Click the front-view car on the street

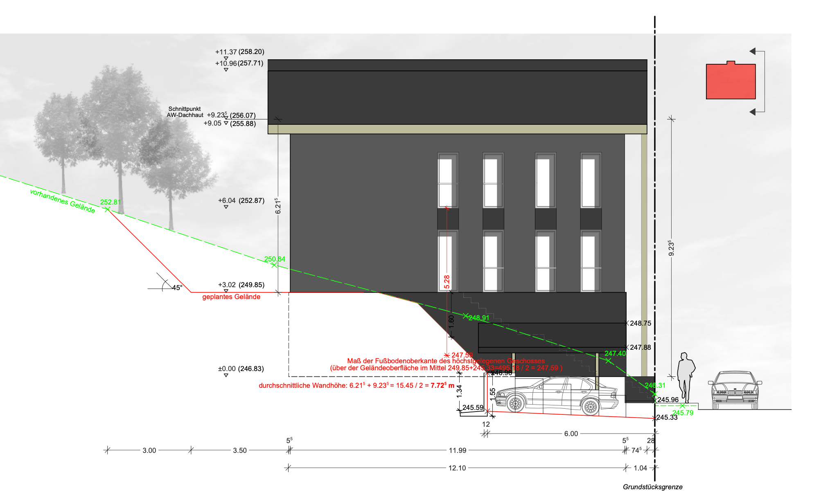(735, 391)
